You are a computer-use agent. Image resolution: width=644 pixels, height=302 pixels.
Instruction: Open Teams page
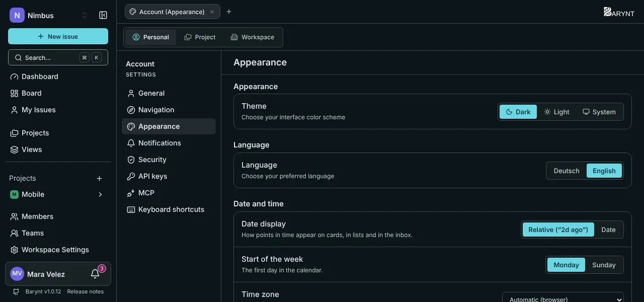pyautogui.click(x=58, y=233)
